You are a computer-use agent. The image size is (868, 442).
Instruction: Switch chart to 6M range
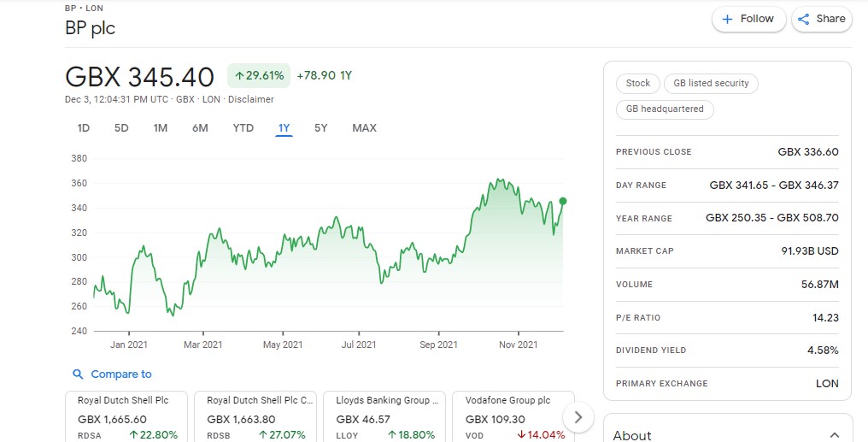pos(200,128)
